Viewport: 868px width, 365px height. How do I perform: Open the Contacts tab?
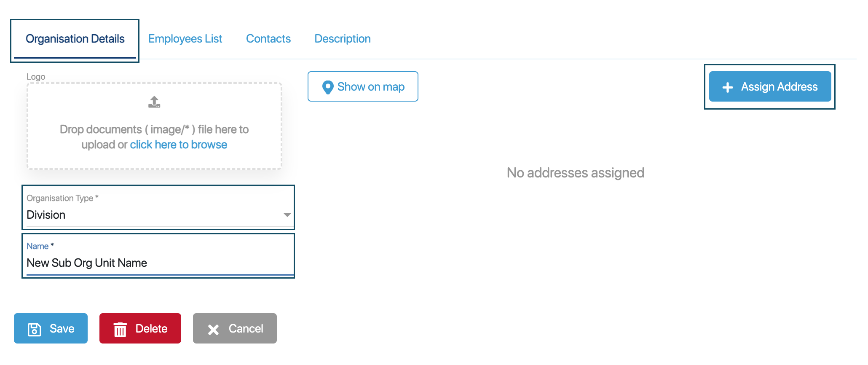[268, 39]
